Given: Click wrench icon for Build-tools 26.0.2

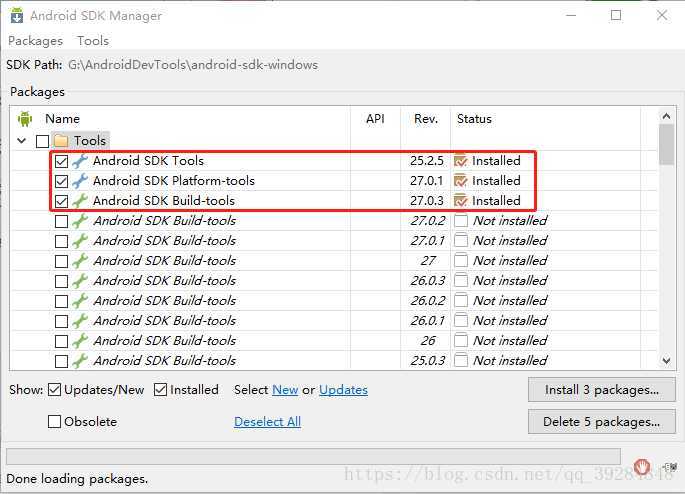Looking at the screenshot, I should click(x=80, y=301).
